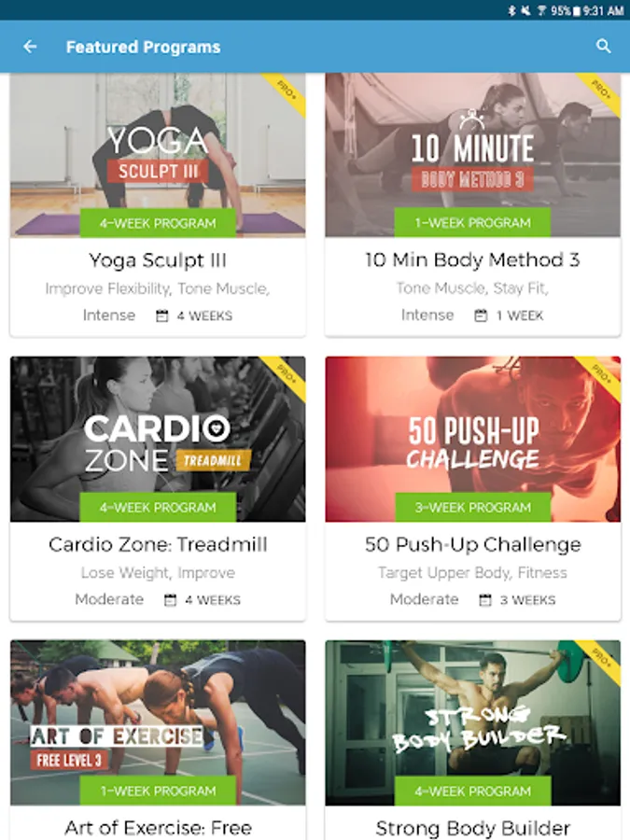Tap calendar icon on Cardio Zone card

point(170,599)
